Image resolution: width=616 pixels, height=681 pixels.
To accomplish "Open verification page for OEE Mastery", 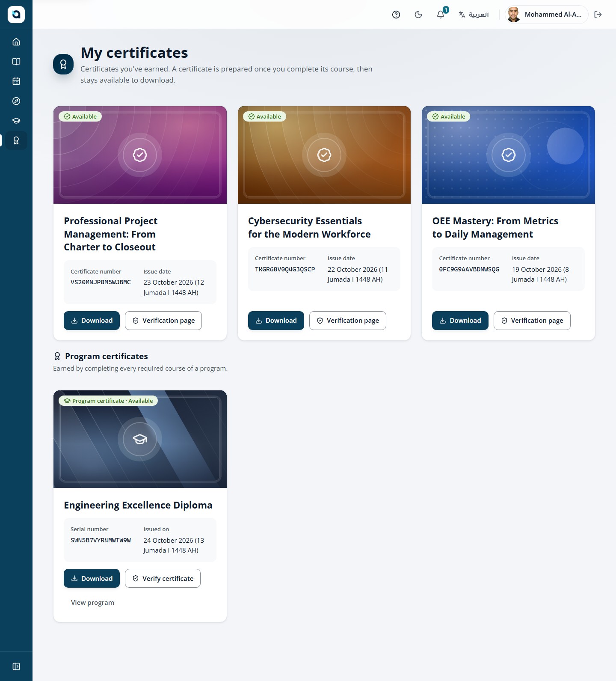I will tap(532, 321).
